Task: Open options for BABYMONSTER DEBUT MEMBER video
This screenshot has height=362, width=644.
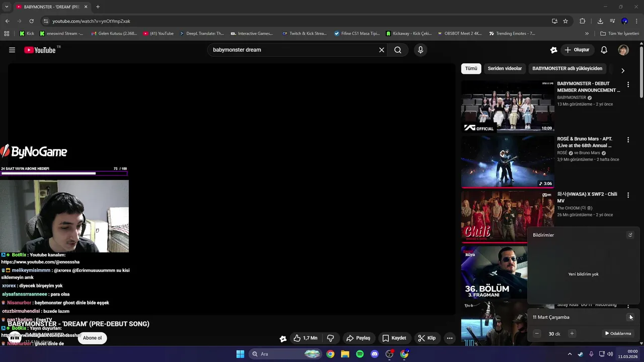Action: (x=628, y=84)
